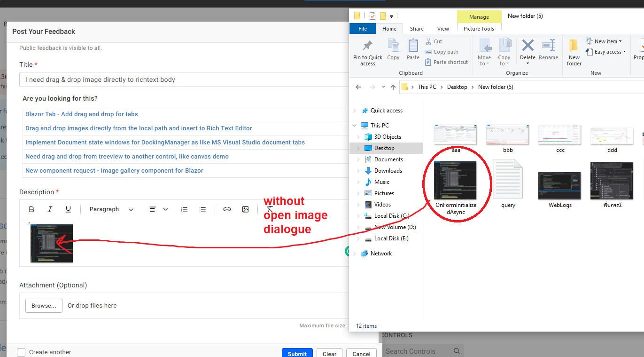Insert a bulleted list in editor

tap(203, 209)
